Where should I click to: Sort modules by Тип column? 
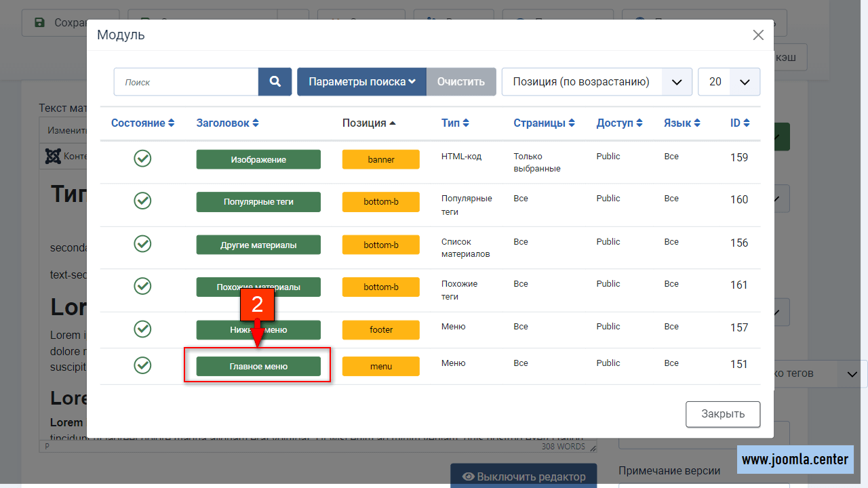click(455, 123)
